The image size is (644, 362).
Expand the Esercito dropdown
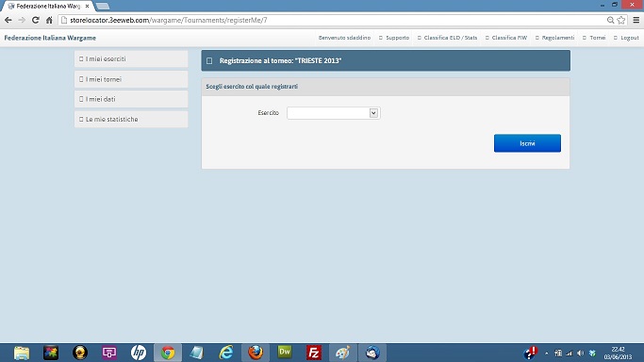[x=334, y=113]
